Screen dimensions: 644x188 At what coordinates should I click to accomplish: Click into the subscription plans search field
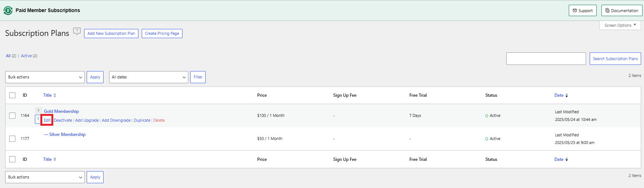tap(546, 59)
